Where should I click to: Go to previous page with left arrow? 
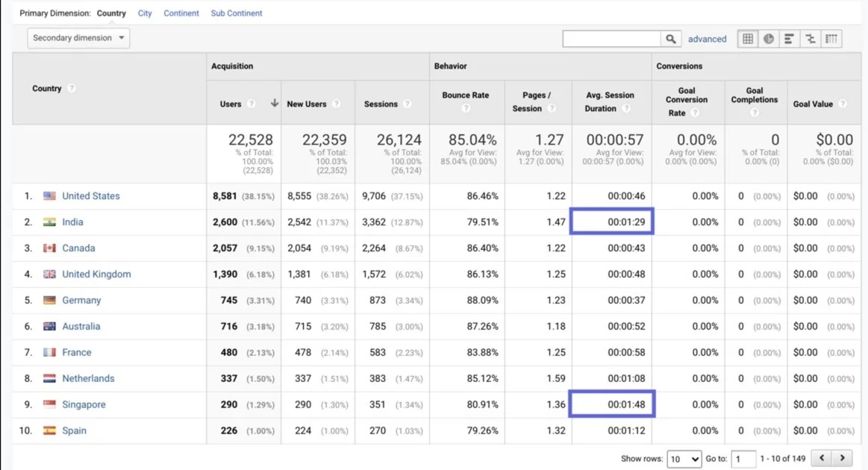822,459
